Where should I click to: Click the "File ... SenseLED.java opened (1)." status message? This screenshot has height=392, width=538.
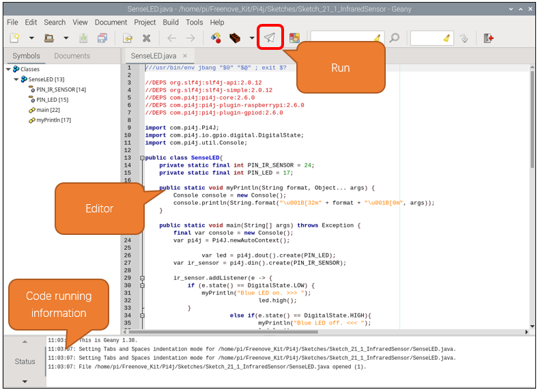207,367
